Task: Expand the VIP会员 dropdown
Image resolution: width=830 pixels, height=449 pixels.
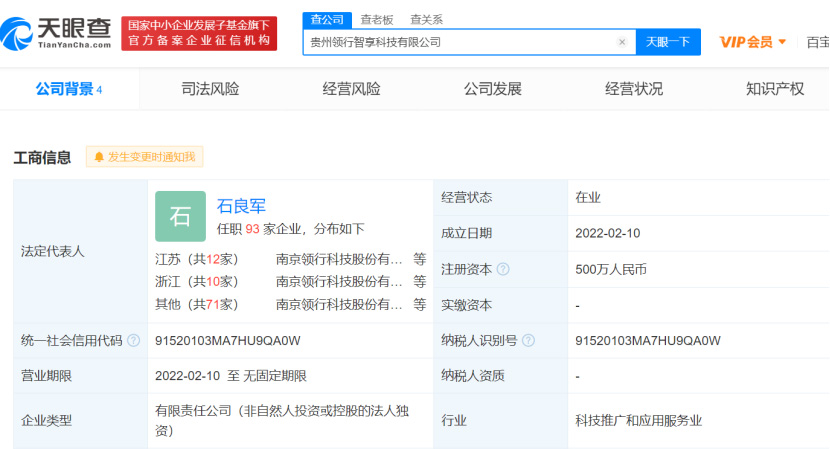Action: pos(753,42)
